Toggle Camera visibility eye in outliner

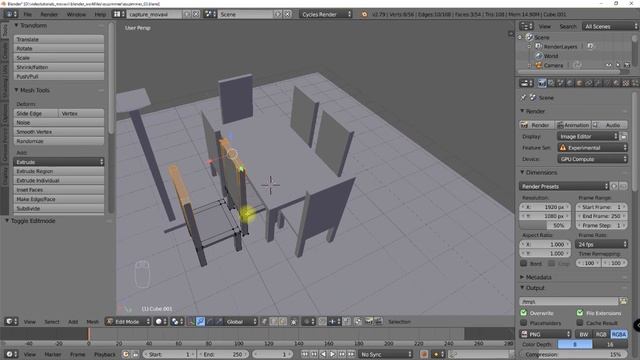[x=609, y=65]
